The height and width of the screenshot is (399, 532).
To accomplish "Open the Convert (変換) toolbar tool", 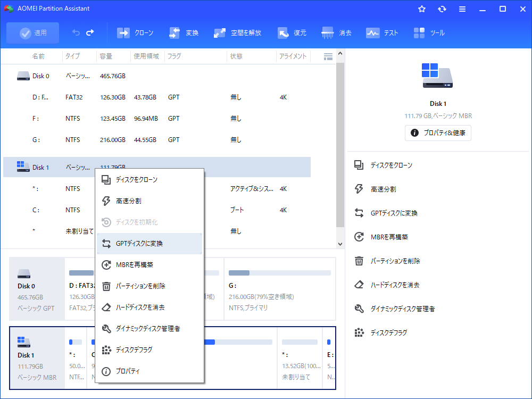I will [184, 33].
